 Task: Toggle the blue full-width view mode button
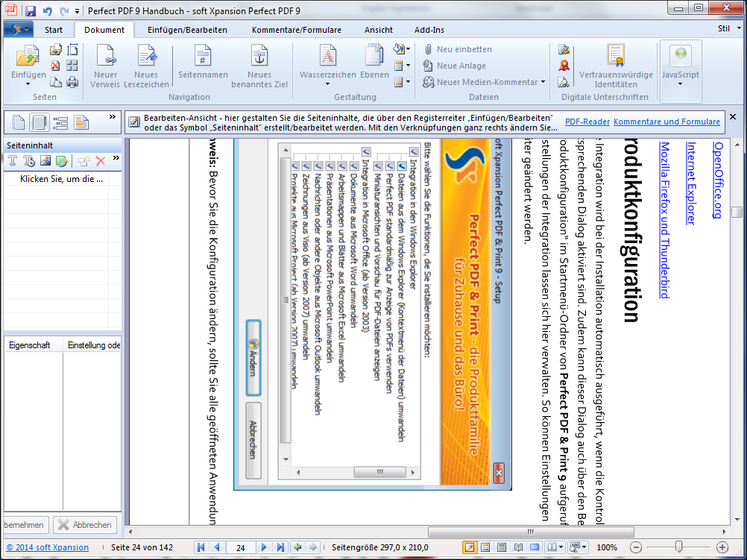535,547
